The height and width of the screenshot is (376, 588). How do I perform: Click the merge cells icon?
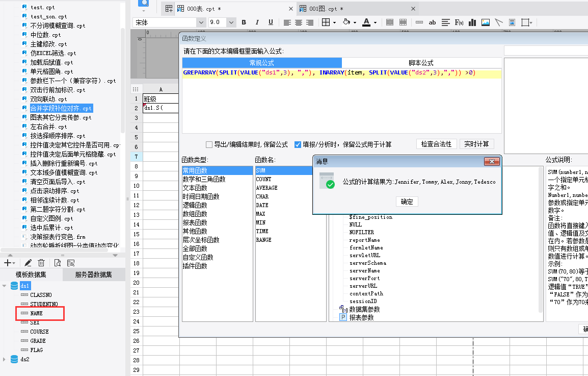pyautogui.click(x=390, y=22)
